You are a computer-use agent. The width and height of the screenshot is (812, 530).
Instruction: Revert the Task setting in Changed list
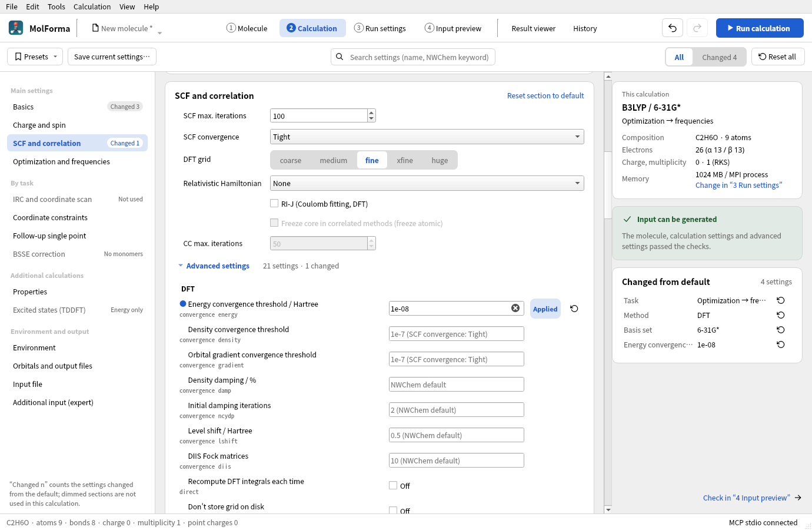781,300
